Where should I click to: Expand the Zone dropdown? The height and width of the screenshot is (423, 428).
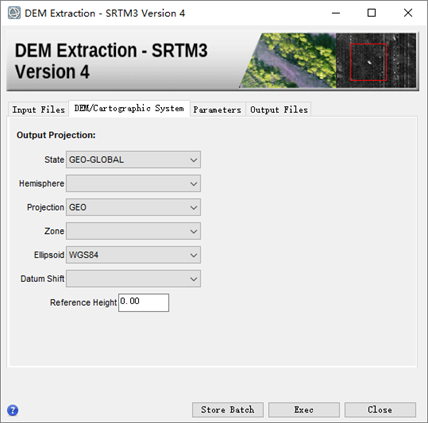(x=133, y=231)
